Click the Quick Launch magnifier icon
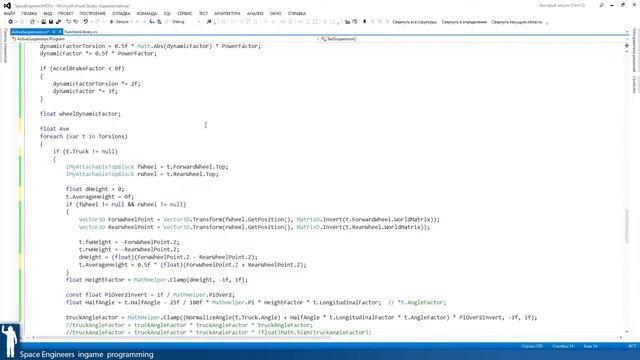The image size is (640, 360). (601, 5)
